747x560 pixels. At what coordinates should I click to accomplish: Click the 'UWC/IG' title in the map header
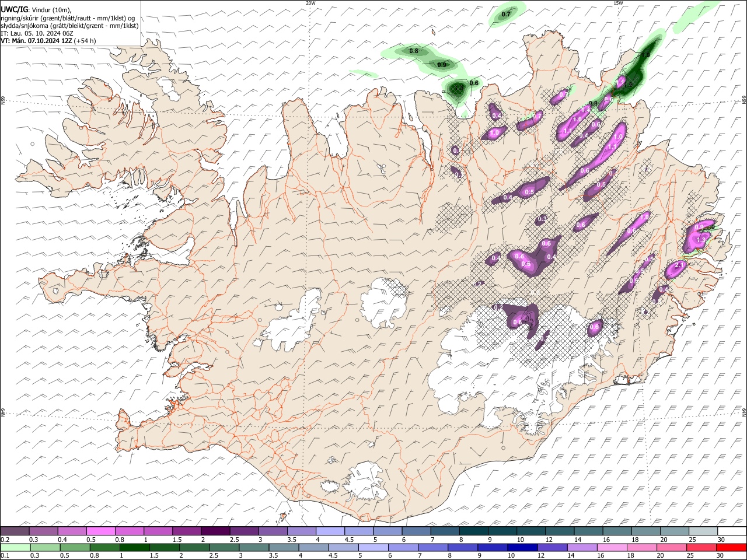point(15,9)
